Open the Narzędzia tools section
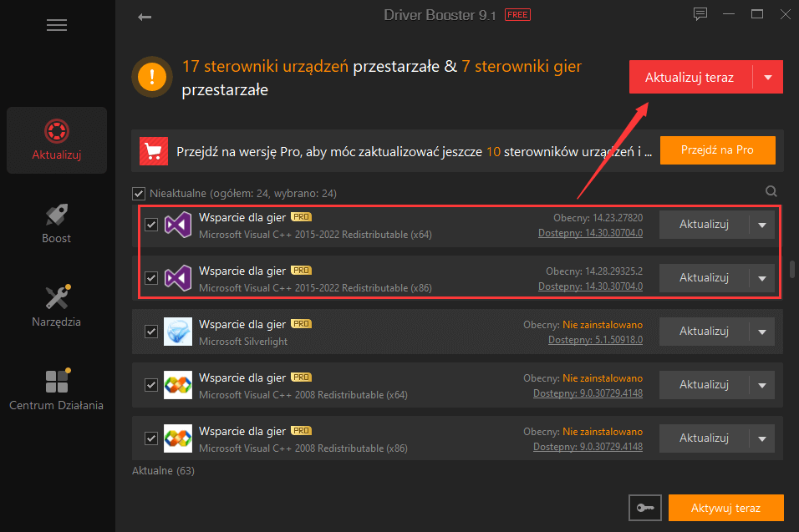The image size is (799, 532). (57, 307)
